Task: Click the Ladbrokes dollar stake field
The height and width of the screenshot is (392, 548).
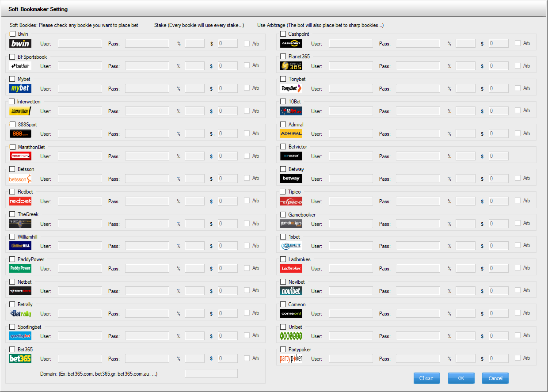Action: 499,268
